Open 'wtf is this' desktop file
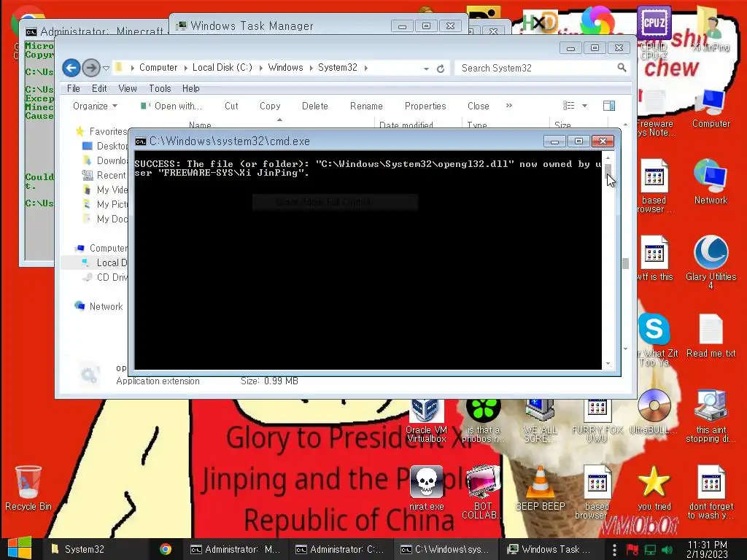The height and width of the screenshot is (560, 747). click(654, 258)
